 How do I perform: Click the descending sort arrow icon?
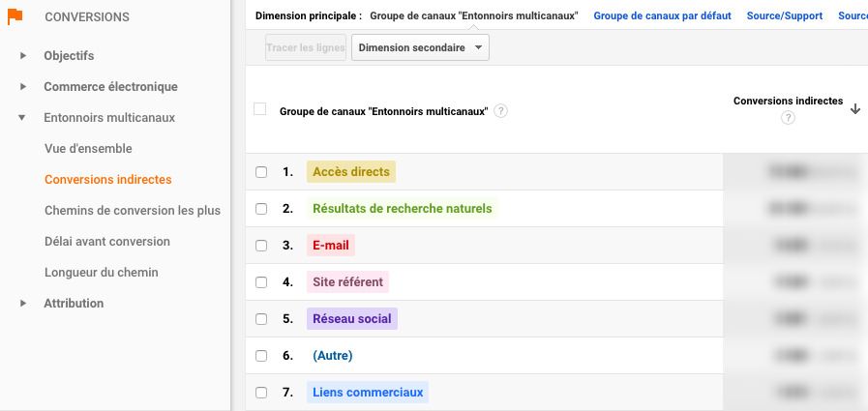point(855,109)
